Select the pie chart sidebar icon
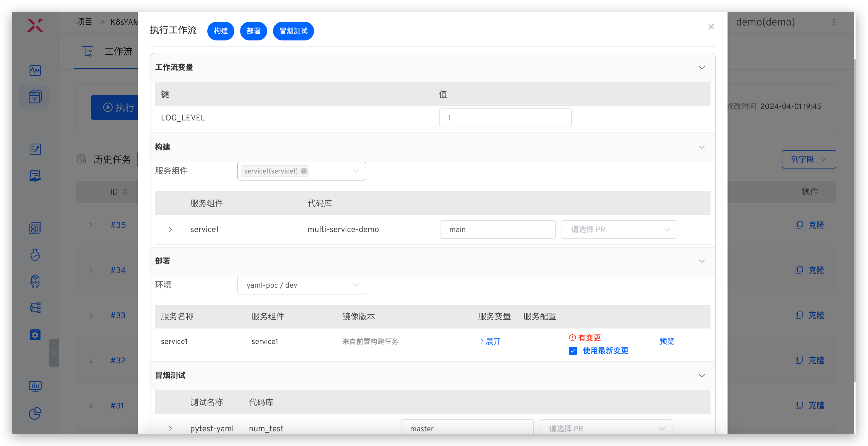 (35, 413)
